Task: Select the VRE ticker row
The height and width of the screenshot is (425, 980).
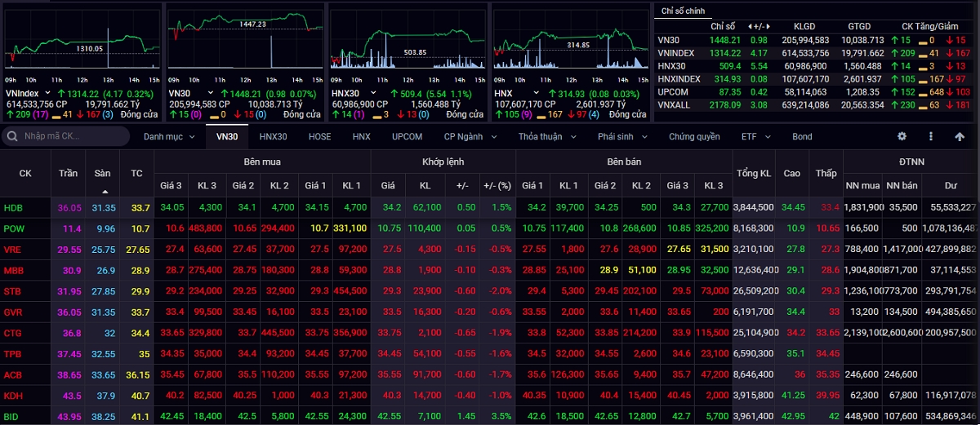Action: (x=490, y=249)
